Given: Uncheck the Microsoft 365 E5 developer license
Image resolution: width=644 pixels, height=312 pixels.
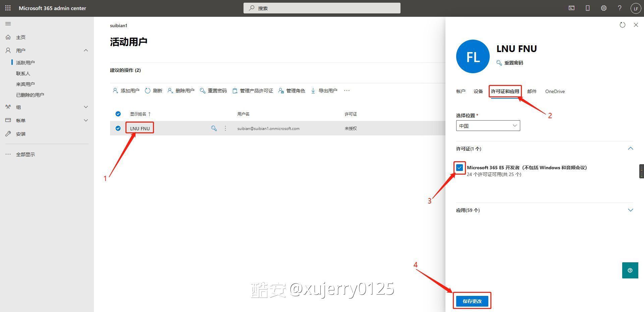Looking at the screenshot, I should [460, 168].
